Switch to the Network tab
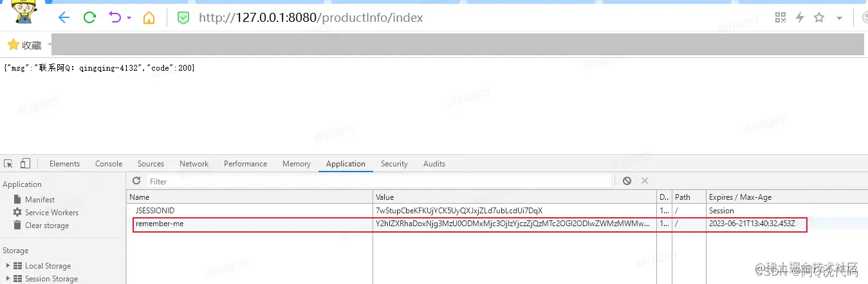 [194, 164]
